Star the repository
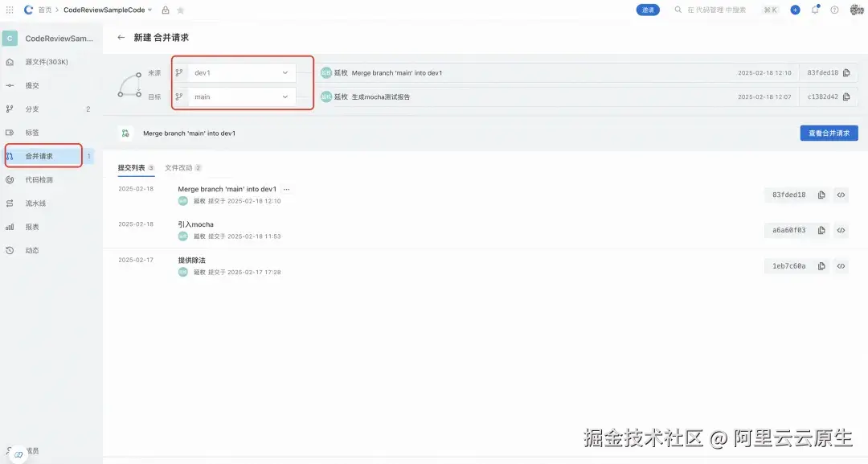Image resolution: width=868 pixels, height=464 pixels. (181, 10)
